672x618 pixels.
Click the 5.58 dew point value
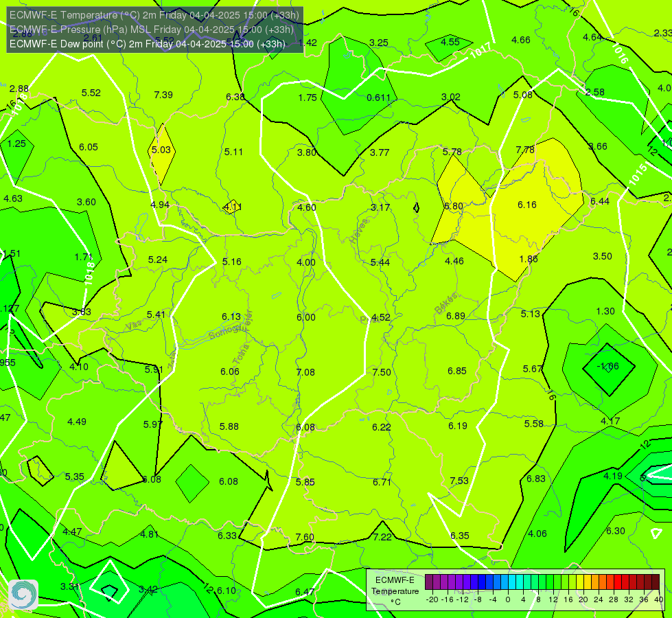533,424
